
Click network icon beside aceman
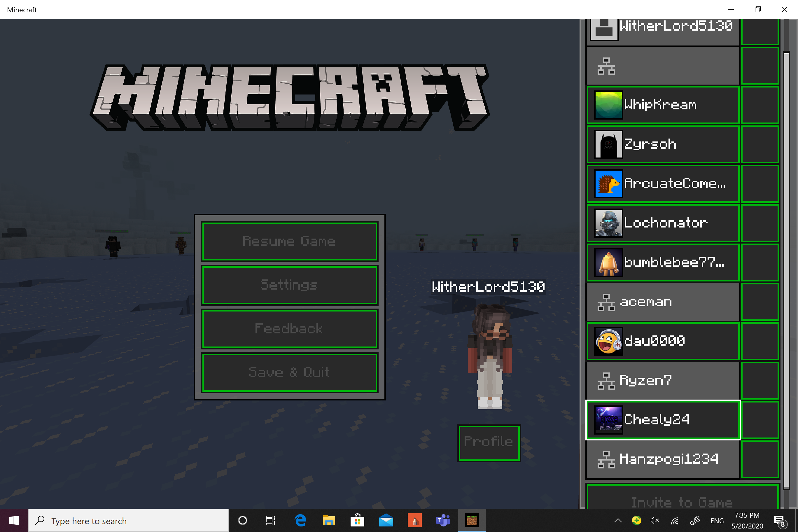606,302
